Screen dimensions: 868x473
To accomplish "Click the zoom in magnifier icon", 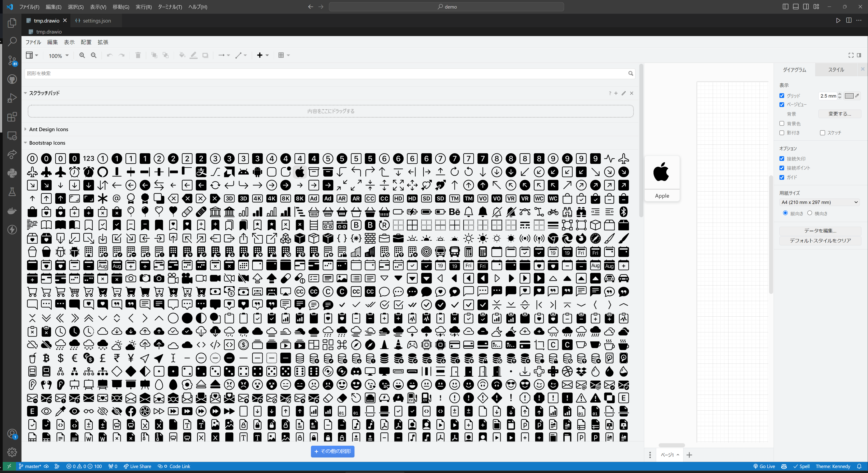I will [82, 55].
